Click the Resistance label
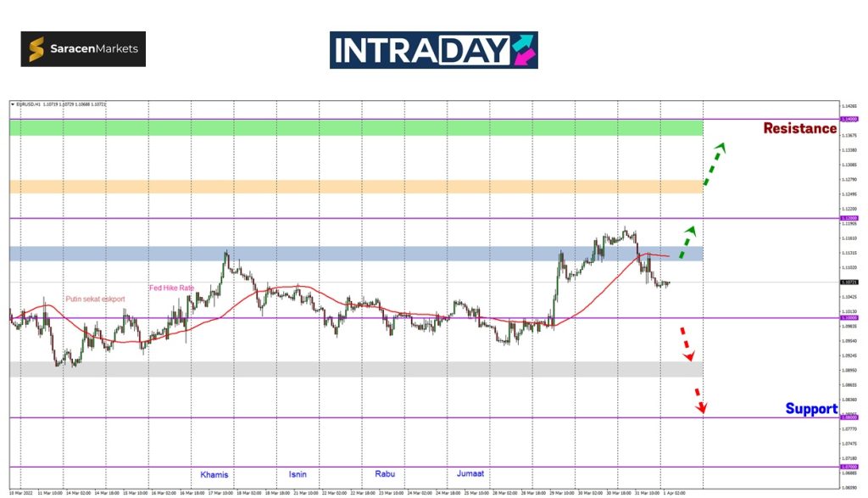The image size is (868, 498). tap(799, 128)
